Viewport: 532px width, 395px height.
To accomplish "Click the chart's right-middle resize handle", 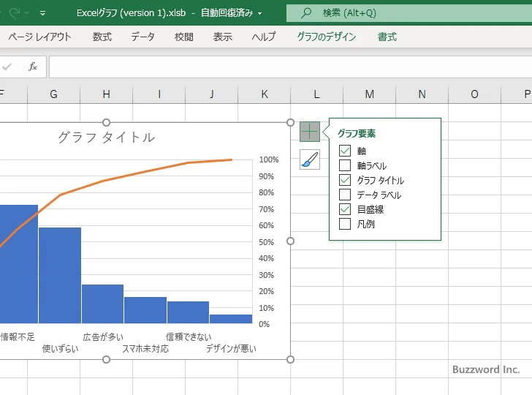I will (x=290, y=241).
